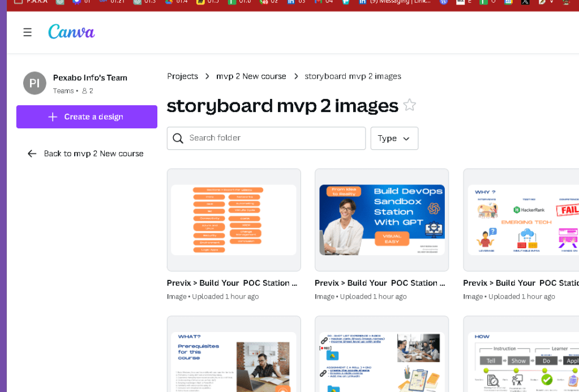Viewport: 579px width, 392px height.
Task: Open the orange sections list image
Action: click(x=234, y=220)
